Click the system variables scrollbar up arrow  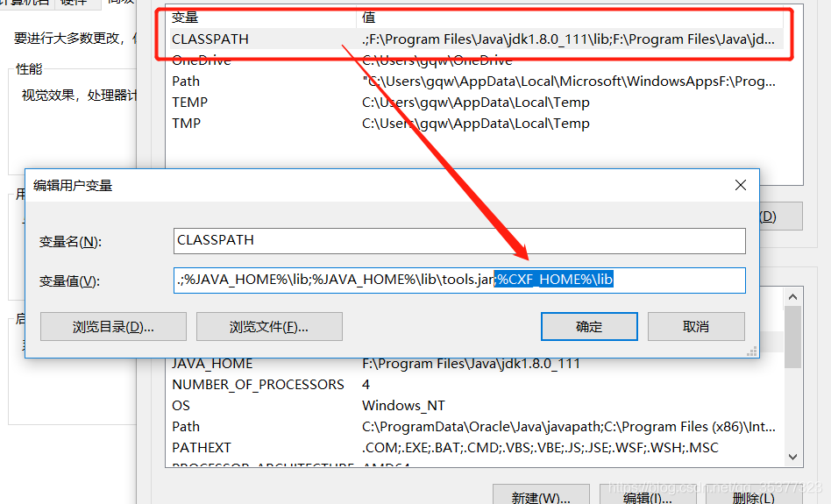792,297
